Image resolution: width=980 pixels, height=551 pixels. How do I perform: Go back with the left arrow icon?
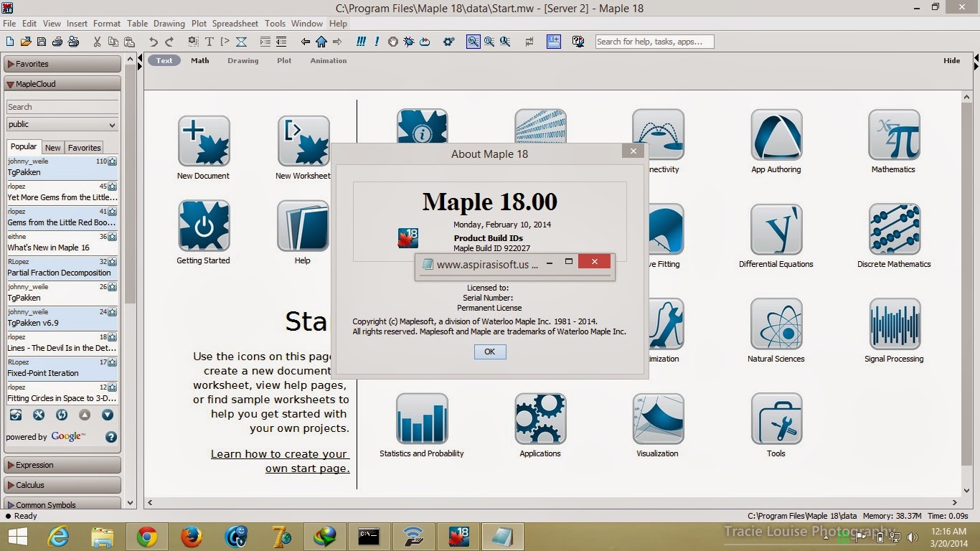coord(306,42)
